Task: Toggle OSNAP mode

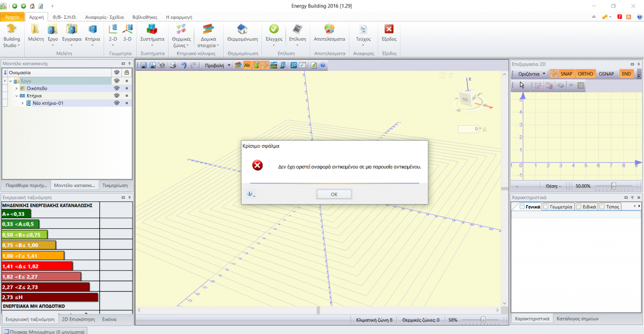Action: pyautogui.click(x=606, y=74)
